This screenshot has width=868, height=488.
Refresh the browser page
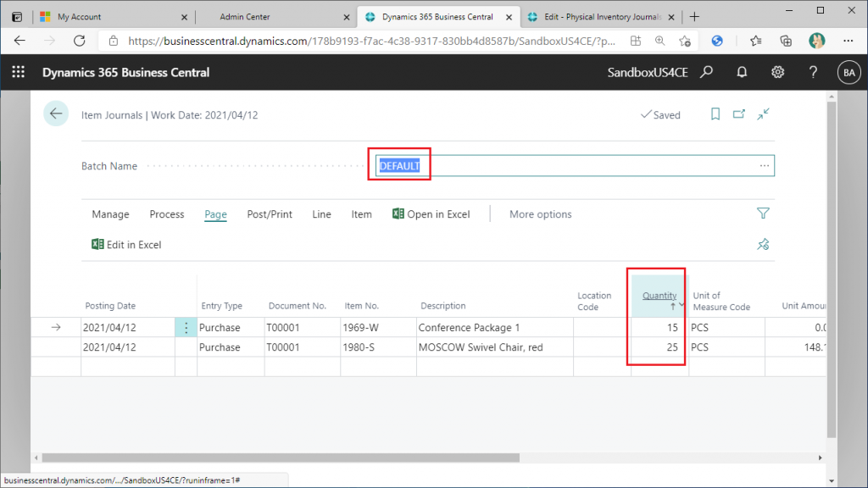[x=80, y=41]
